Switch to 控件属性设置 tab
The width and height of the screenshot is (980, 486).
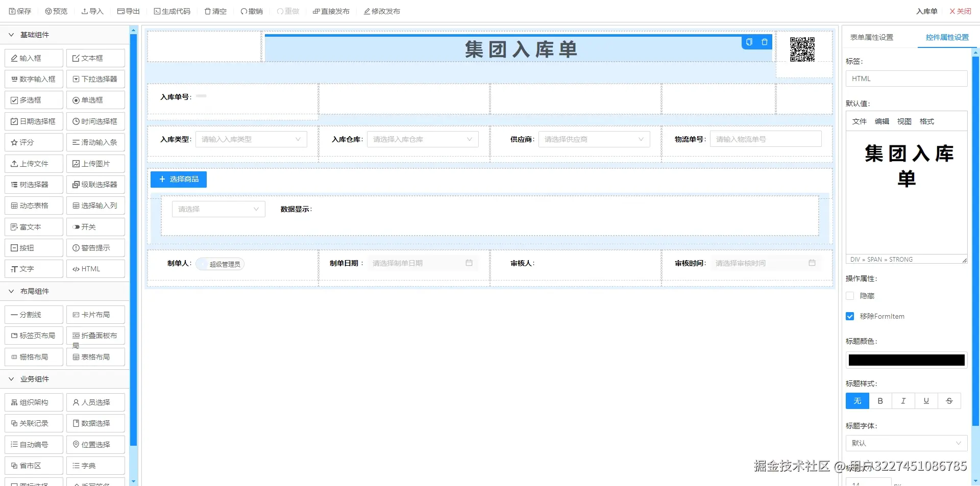coord(947,37)
